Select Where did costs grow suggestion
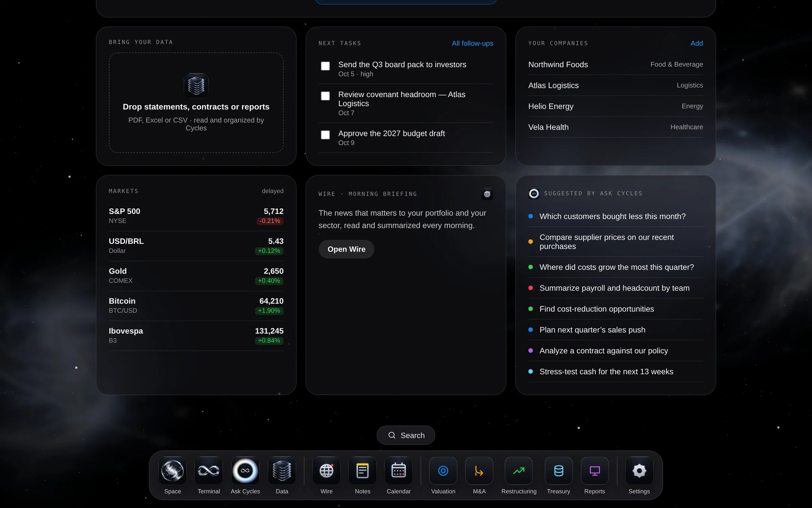Screen dimensions: 812x508 pyautogui.click(x=616, y=267)
